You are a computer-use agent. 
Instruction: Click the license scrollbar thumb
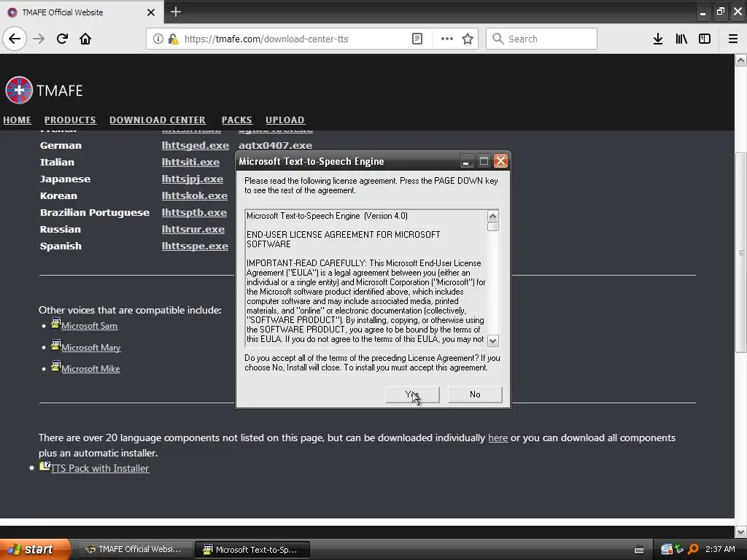493,227
